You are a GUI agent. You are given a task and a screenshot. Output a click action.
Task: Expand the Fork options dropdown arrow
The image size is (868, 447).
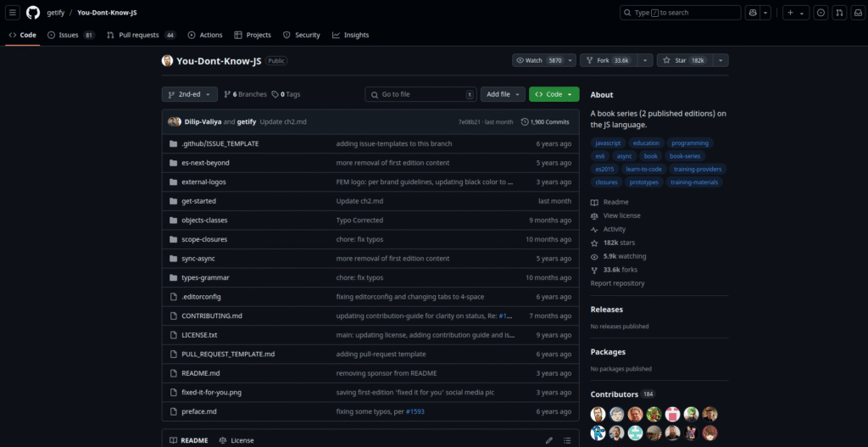[645, 60]
